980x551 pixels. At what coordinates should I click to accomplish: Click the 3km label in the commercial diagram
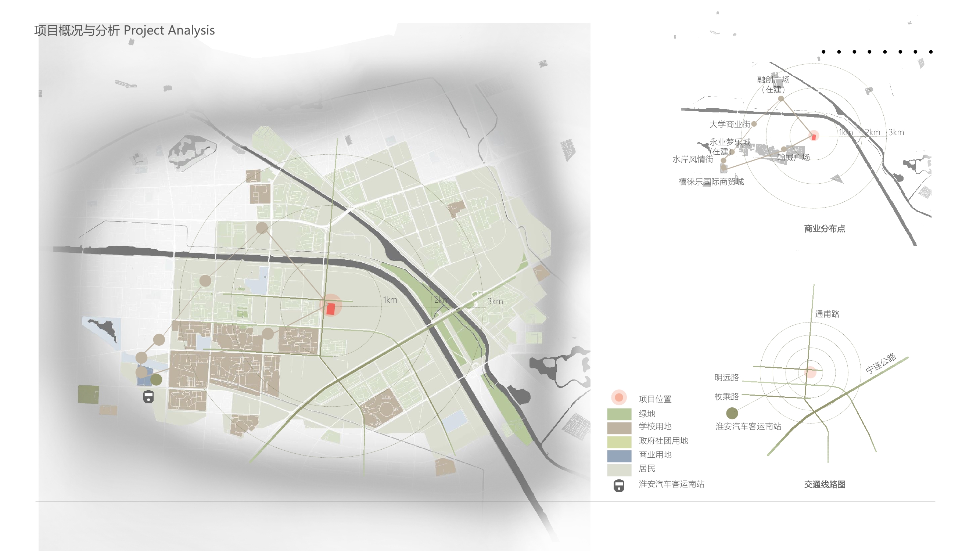coord(896,132)
